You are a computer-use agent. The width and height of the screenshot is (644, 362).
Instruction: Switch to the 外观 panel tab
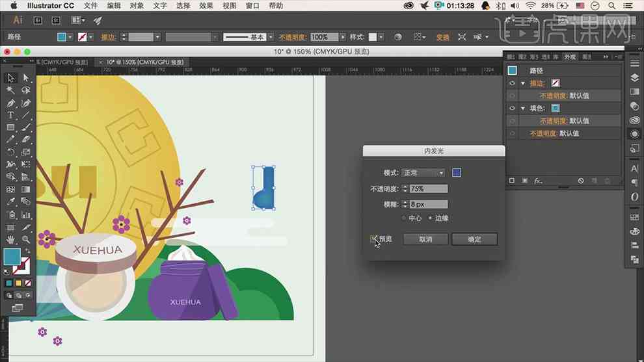click(570, 57)
